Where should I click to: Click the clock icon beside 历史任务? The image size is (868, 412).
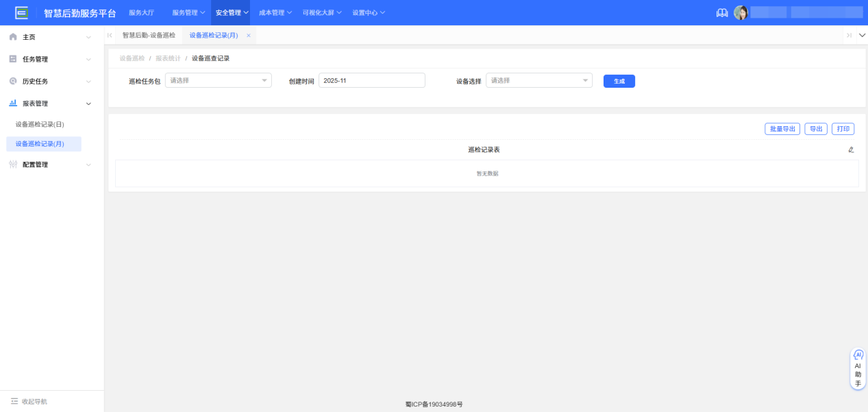click(x=12, y=81)
